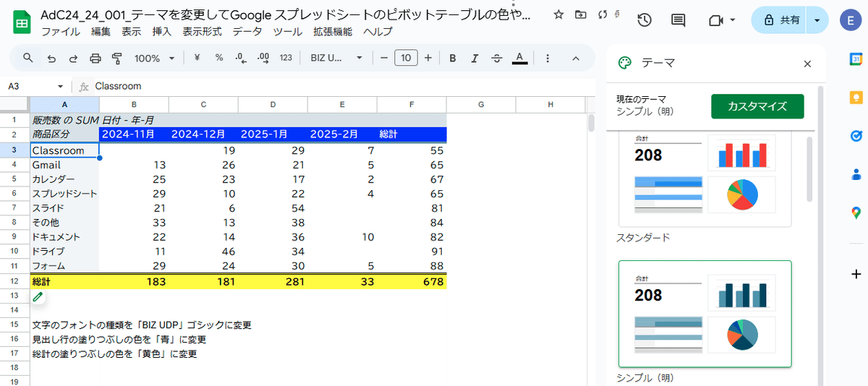868x386 pixels.
Task: Get add-ons plus icon
Action: tap(856, 274)
